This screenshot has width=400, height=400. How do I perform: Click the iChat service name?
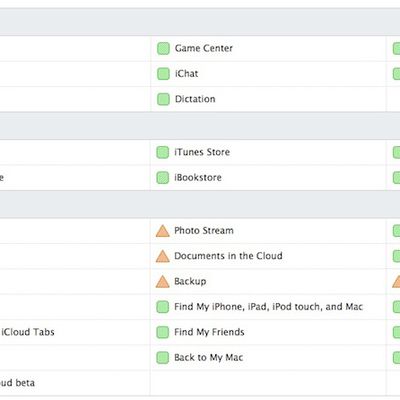pos(186,74)
